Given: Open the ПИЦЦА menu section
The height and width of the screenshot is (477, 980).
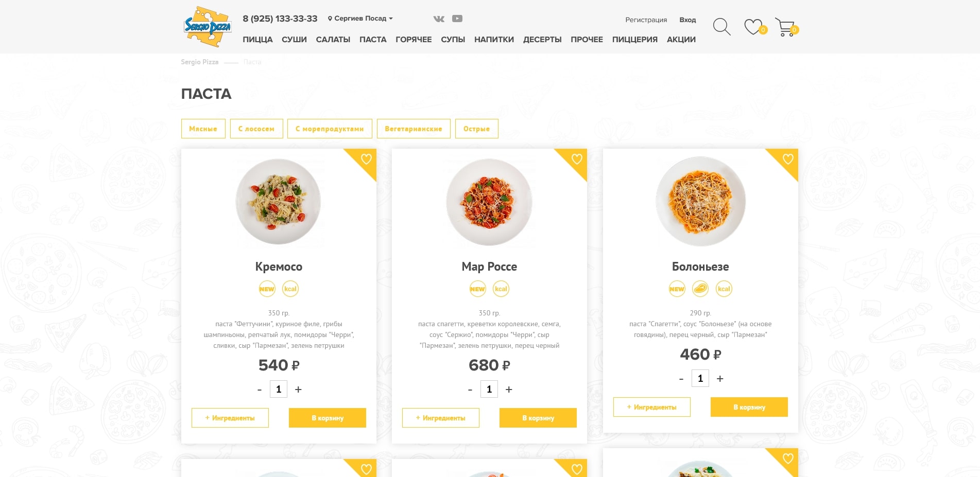Looking at the screenshot, I should coord(257,40).
